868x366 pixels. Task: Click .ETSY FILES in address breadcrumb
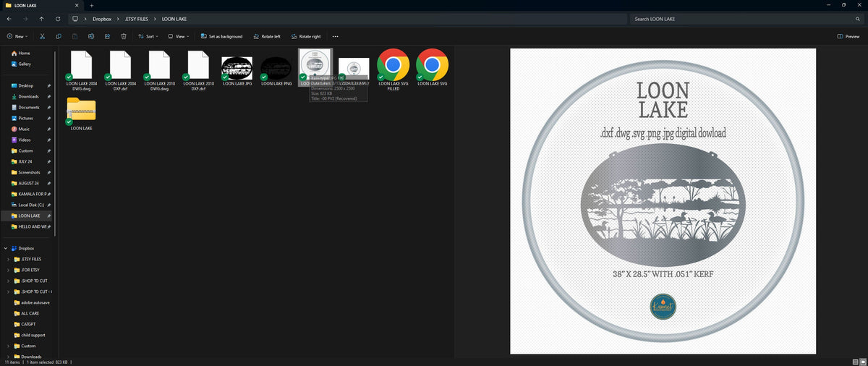coord(136,19)
